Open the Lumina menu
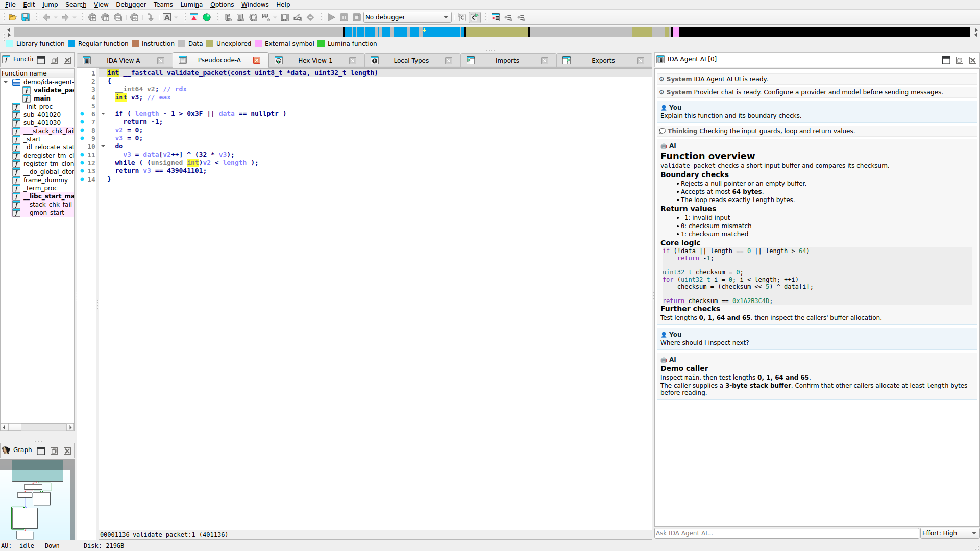 tap(191, 5)
